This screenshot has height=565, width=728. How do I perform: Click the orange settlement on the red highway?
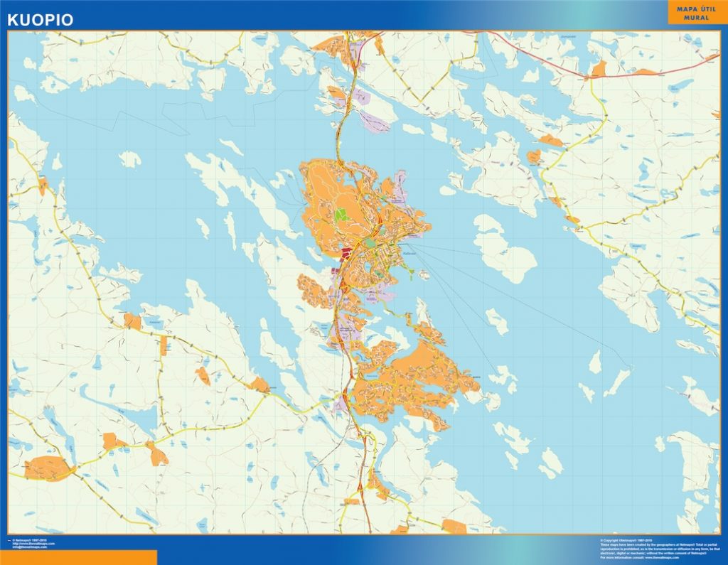pyautogui.click(x=599, y=69)
